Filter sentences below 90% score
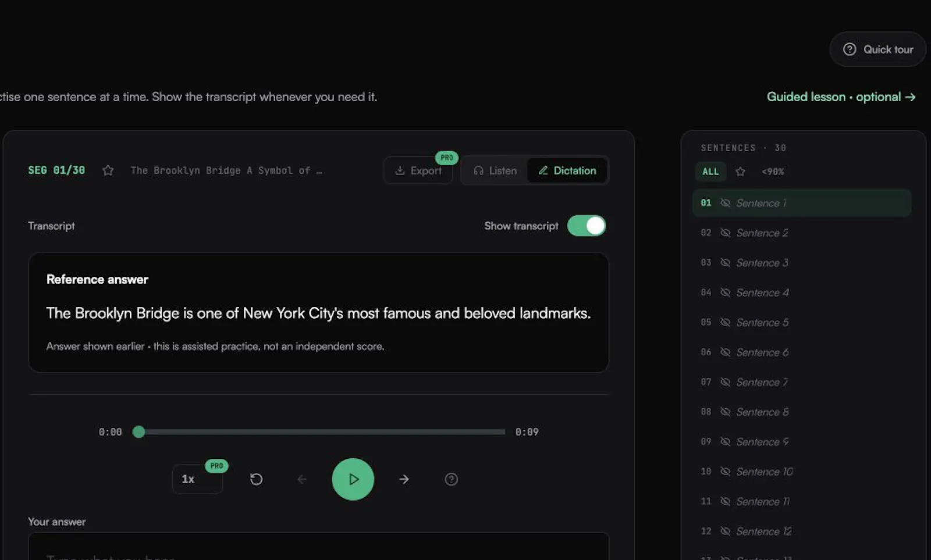Viewport: 931px width, 560px height. (773, 172)
